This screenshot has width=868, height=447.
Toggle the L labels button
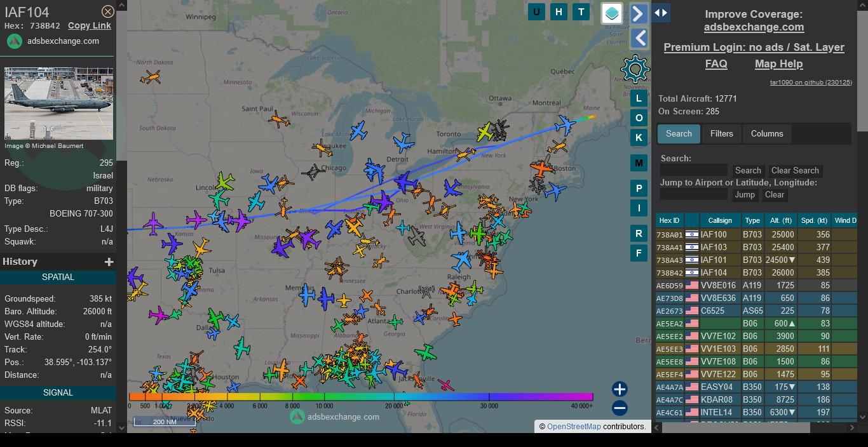pyautogui.click(x=639, y=98)
